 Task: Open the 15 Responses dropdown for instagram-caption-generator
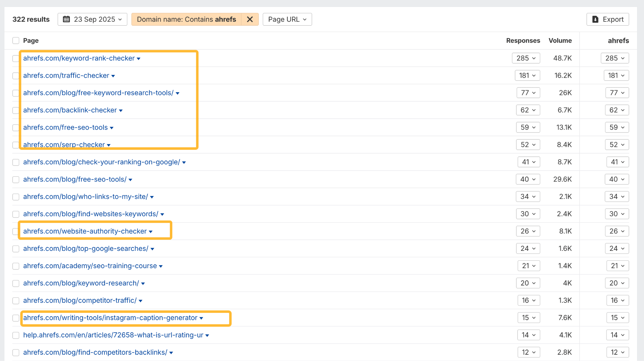click(528, 318)
